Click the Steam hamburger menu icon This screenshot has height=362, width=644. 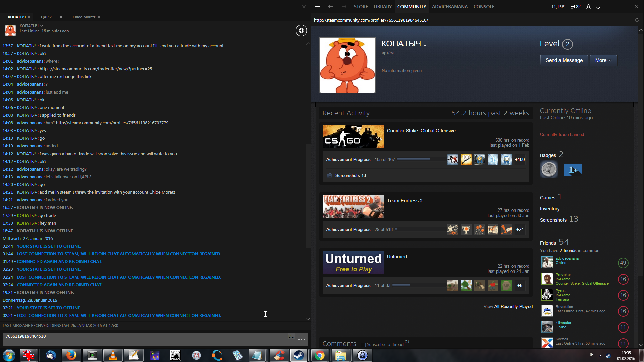(x=317, y=7)
